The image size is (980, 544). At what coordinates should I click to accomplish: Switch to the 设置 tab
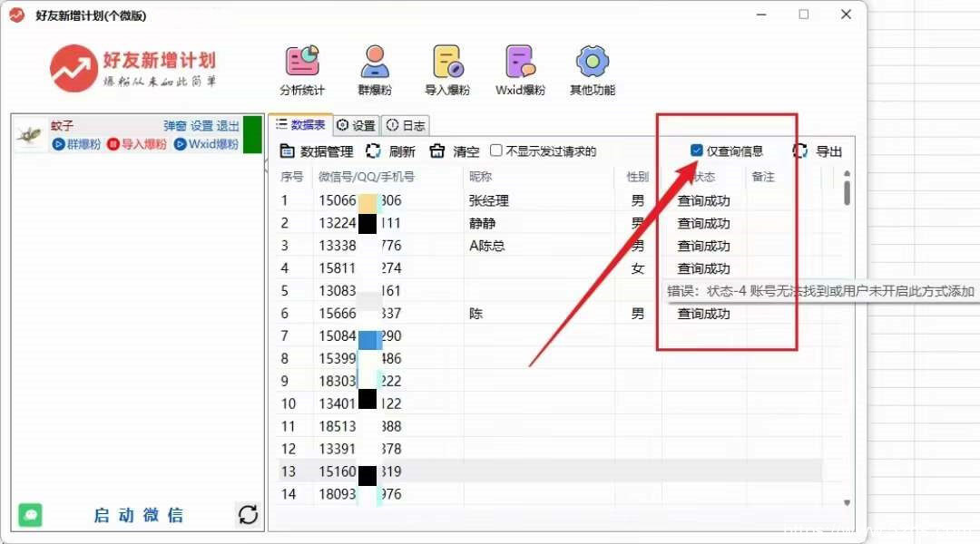356,125
